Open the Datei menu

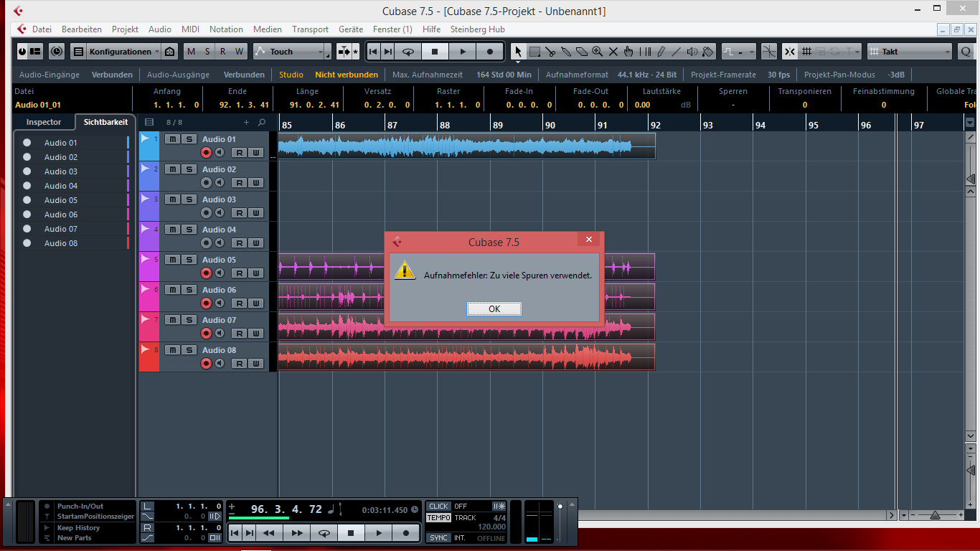pyautogui.click(x=42, y=29)
